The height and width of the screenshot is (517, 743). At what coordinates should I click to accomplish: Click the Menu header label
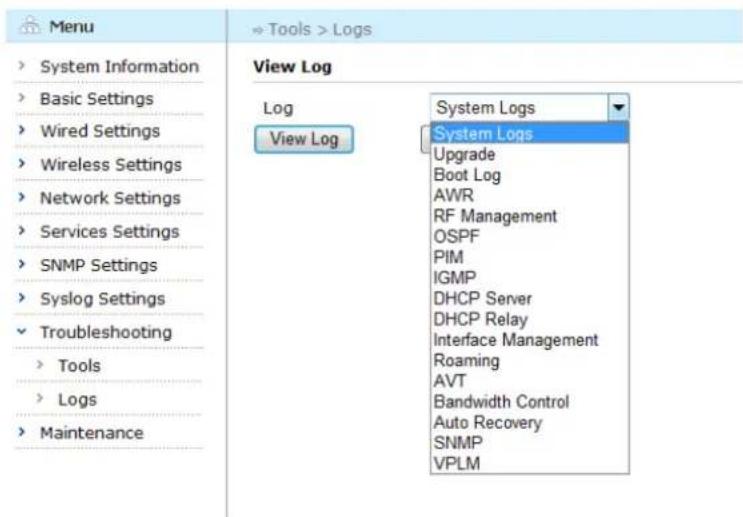coord(72,27)
